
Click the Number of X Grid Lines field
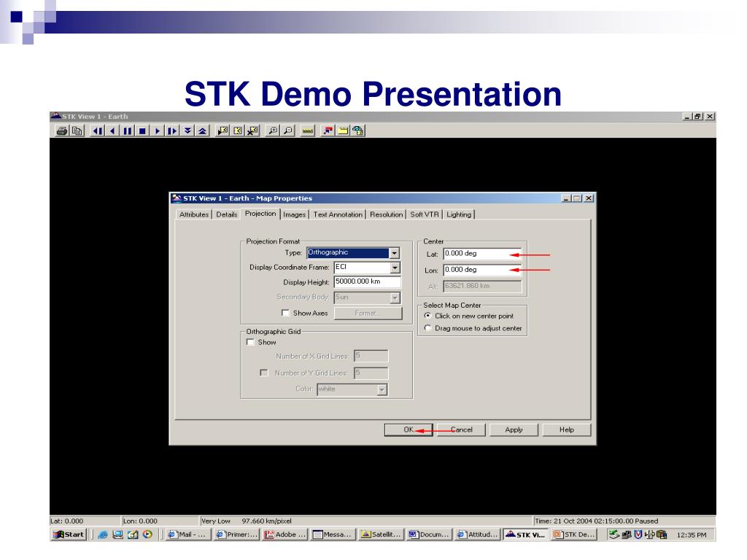(371, 356)
